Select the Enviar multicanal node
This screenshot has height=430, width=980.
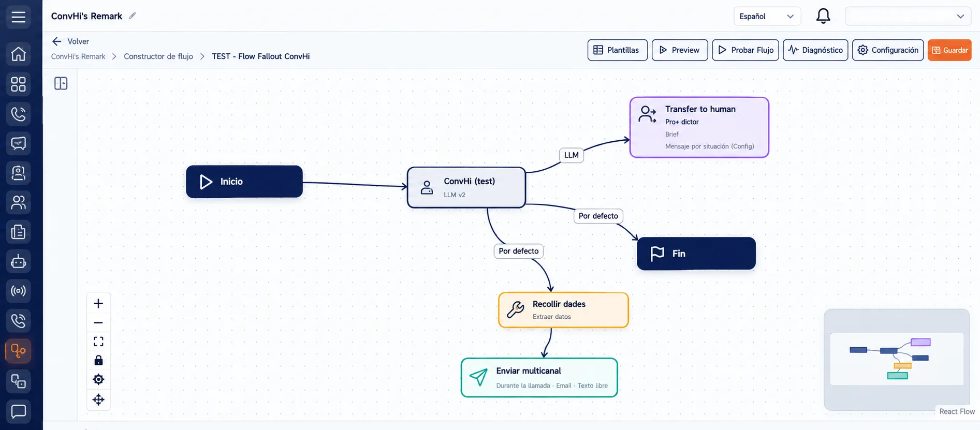click(539, 378)
